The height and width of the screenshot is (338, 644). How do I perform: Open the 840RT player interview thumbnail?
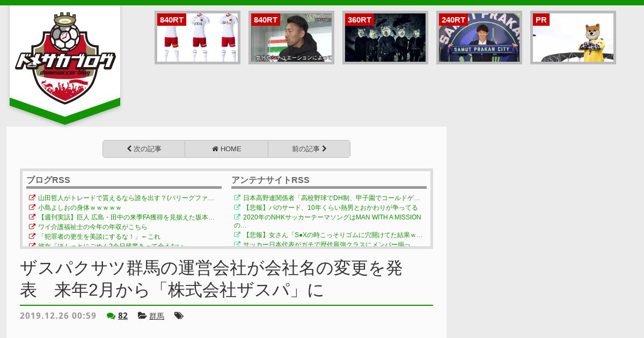[291, 38]
